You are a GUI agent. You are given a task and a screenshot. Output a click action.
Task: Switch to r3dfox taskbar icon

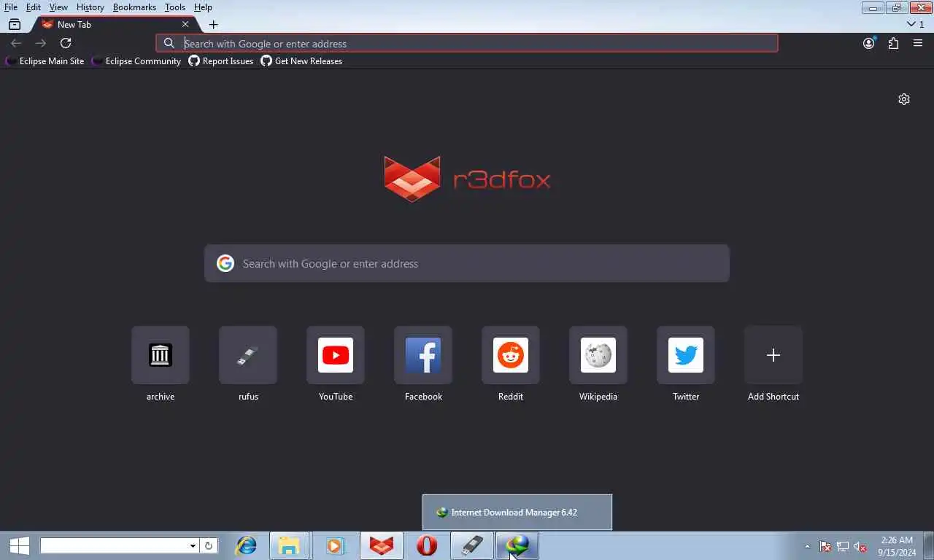(381, 545)
